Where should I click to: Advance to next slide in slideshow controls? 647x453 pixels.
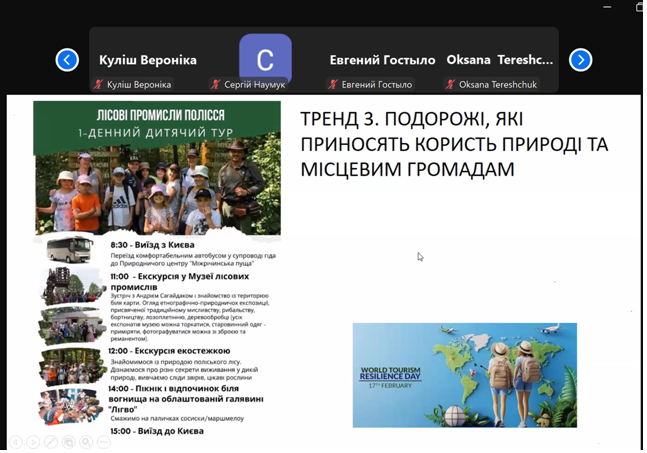pos(33,441)
